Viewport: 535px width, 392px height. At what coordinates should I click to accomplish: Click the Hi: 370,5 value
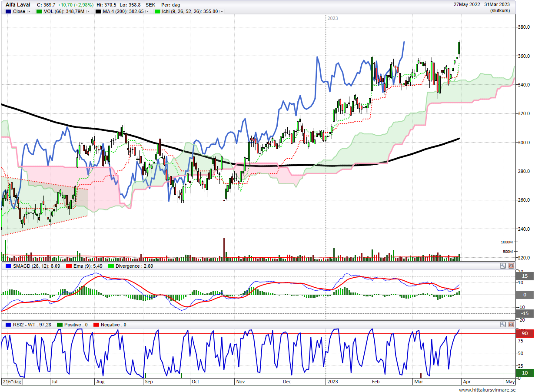pyautogui.click(x=106, y=5)
